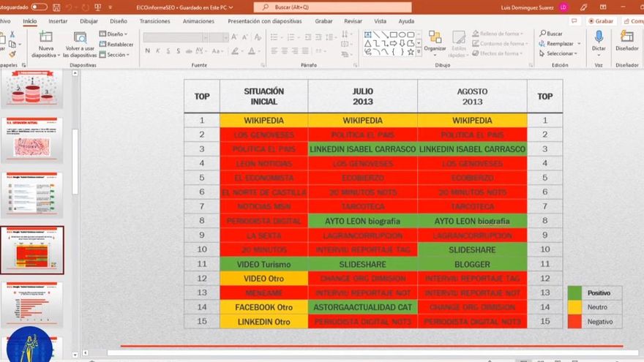644x362 pixels.
Task: Click the increase font size icon
Action: tap(234, 37)
